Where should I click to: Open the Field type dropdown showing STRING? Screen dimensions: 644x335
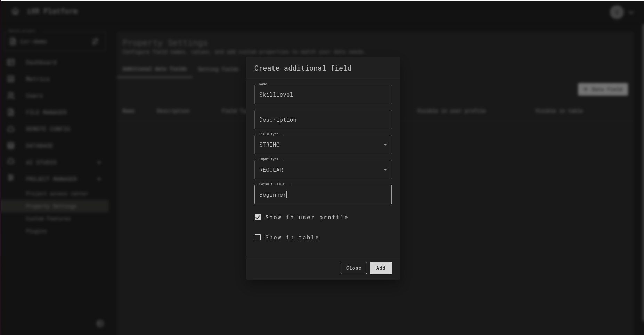323,145
